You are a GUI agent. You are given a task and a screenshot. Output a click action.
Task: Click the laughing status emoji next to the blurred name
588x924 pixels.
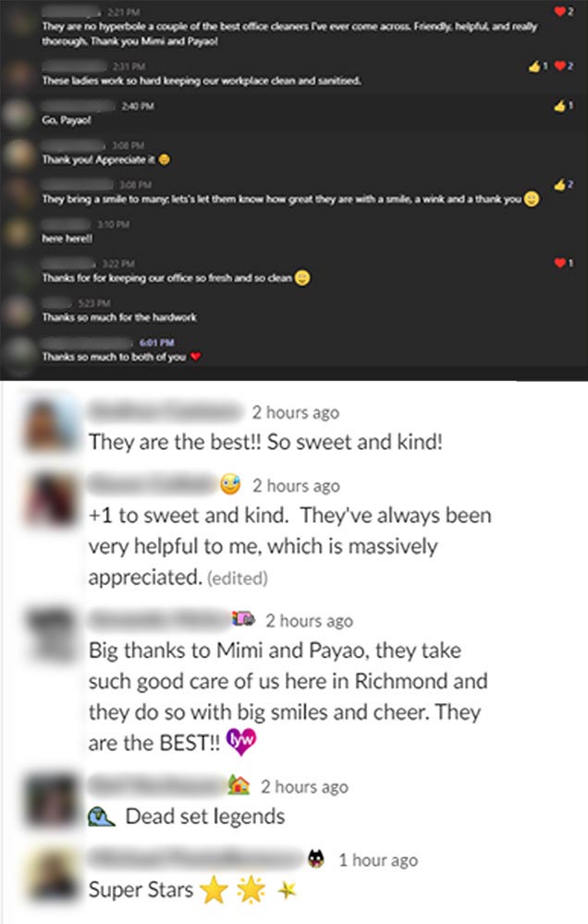click(x=230, y=484)
